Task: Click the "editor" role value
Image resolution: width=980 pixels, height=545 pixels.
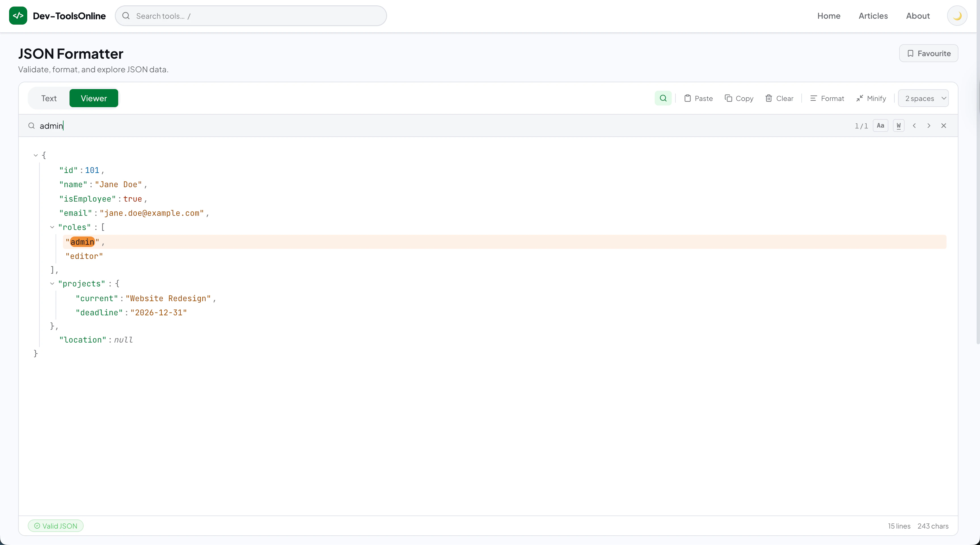Action: pos(84,256)
